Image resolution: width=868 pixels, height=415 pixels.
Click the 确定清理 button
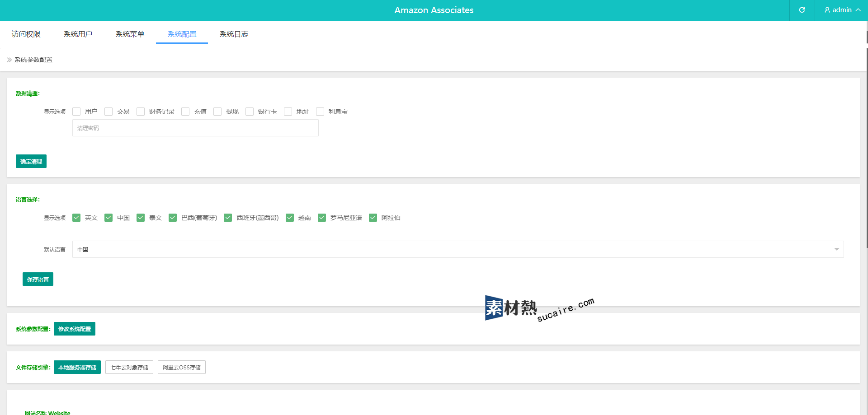[x=31, y=161]
